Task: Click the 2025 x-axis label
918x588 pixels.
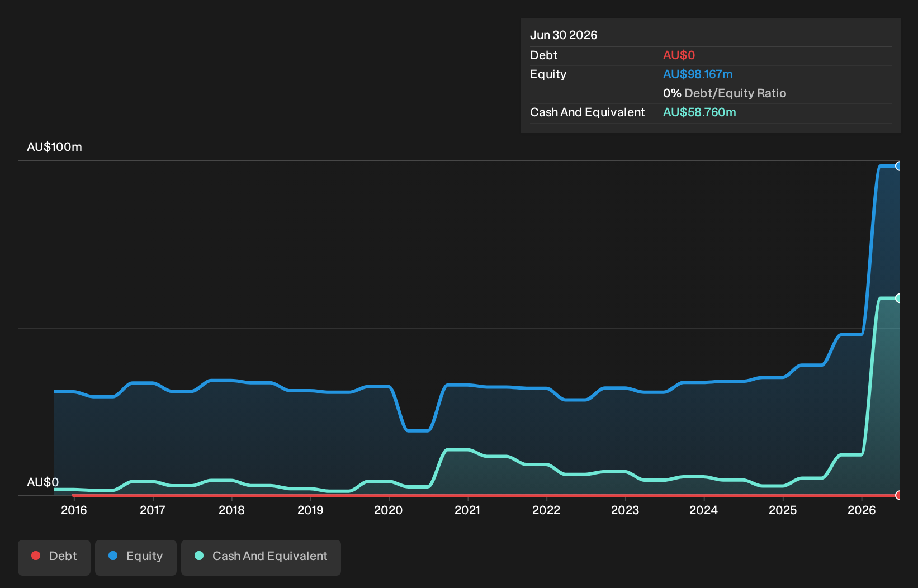Action: [783, 510]
